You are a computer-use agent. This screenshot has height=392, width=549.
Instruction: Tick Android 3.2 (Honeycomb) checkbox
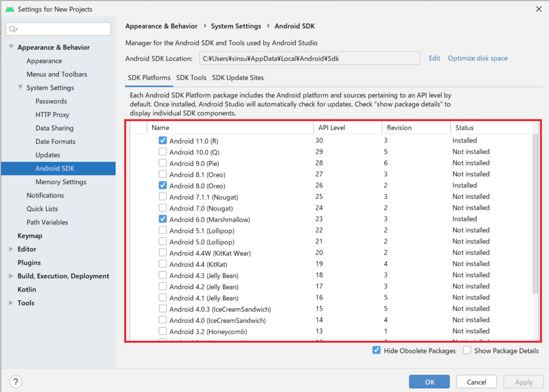[x=162, y=331]
